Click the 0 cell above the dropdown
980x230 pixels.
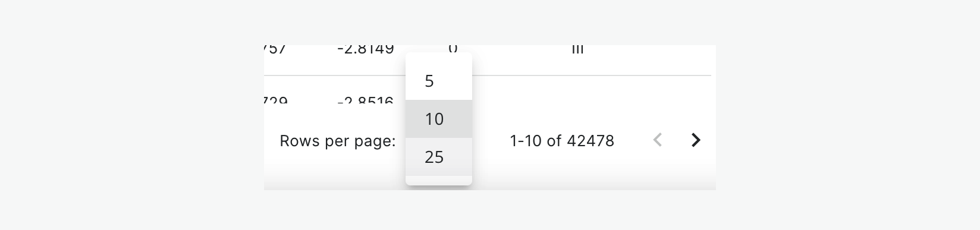[453, 48]
